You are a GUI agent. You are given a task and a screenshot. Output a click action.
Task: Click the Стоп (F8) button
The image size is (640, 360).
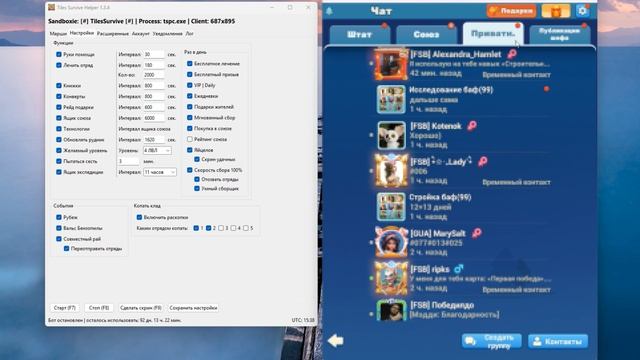99,308
